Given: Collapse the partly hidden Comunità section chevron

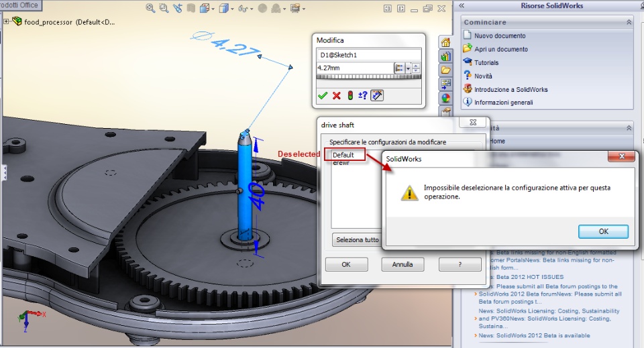Looking at the screenshot, I should click(629, 128).
